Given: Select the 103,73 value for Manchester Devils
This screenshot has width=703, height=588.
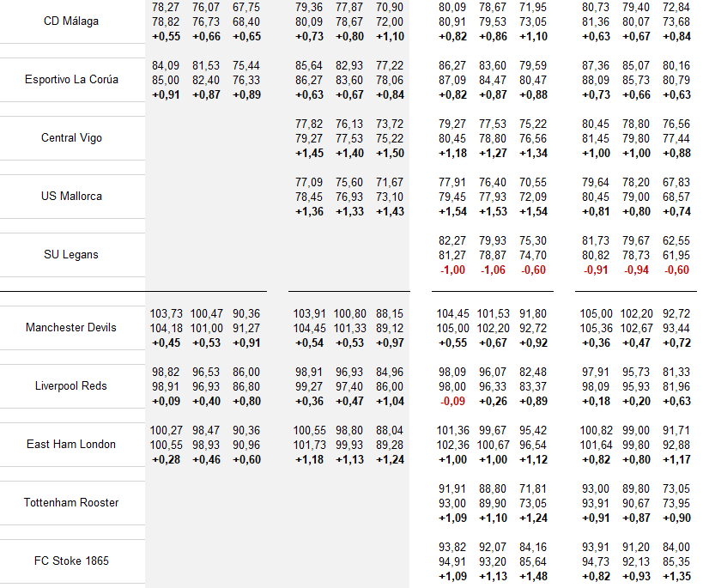Looking at the screenshot, I should pos(166,314).
